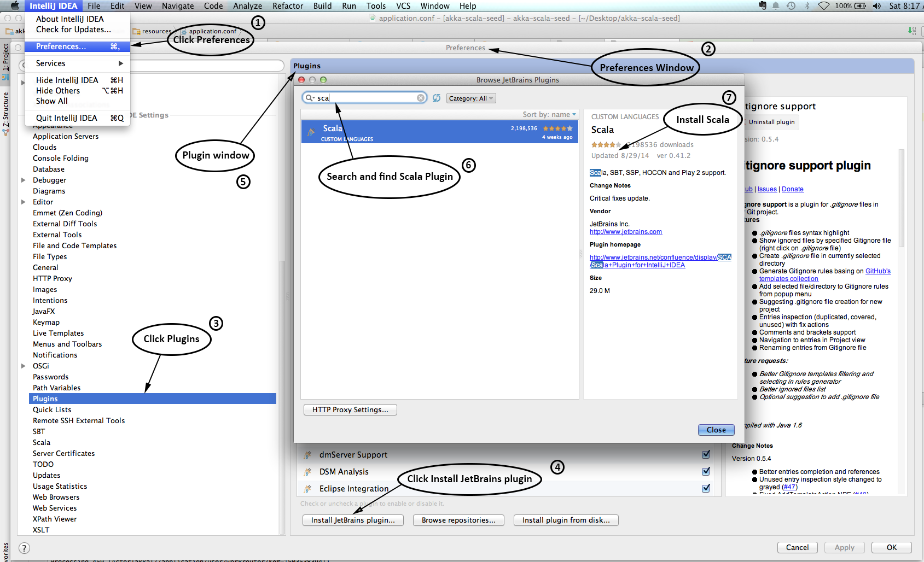Viewport: 924px width, 562px height.
Task: Click Install plugin from disk... button
Action: [x=566, y=520]
